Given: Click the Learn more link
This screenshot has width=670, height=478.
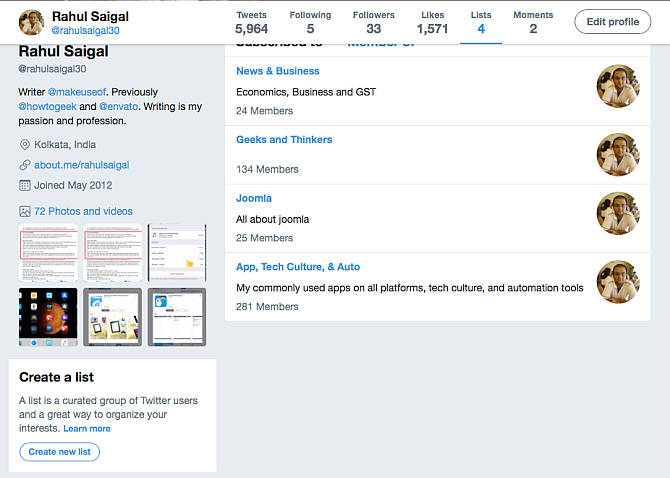Looking at the screenshot, I should pos(87,428).
